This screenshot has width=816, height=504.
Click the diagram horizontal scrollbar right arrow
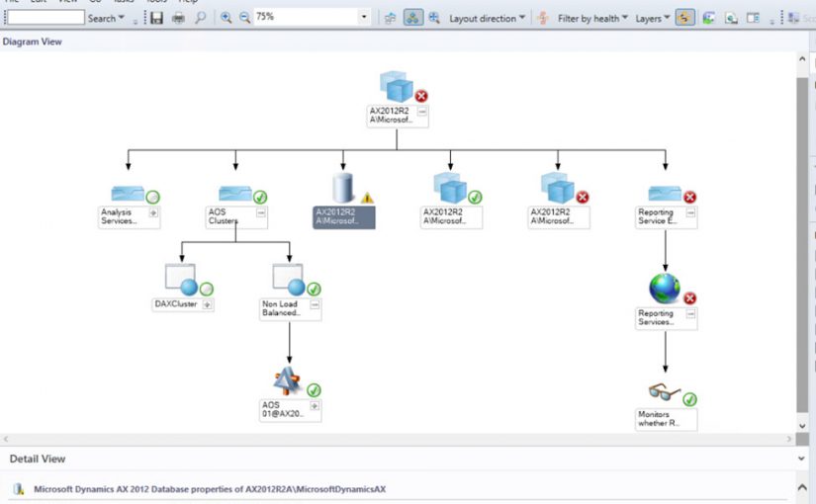[x=789, y=439]
